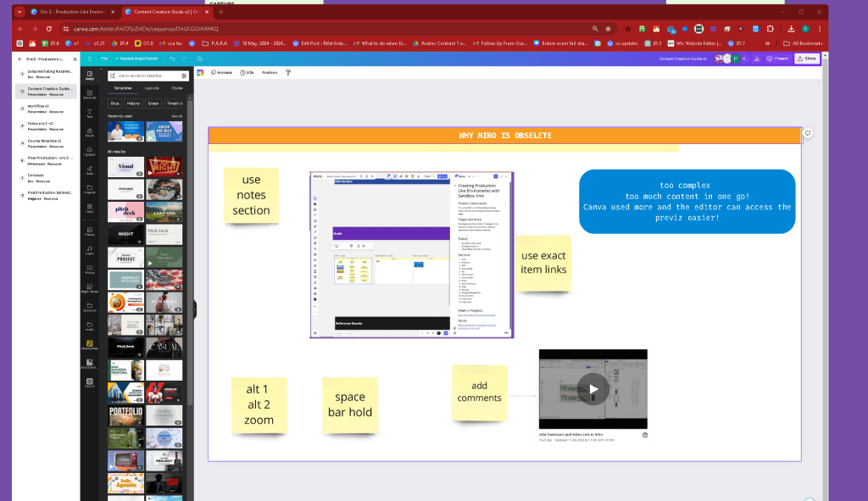
Task: Open Chrome extensions puzzle icon
Action: click(x=770, y=29)
